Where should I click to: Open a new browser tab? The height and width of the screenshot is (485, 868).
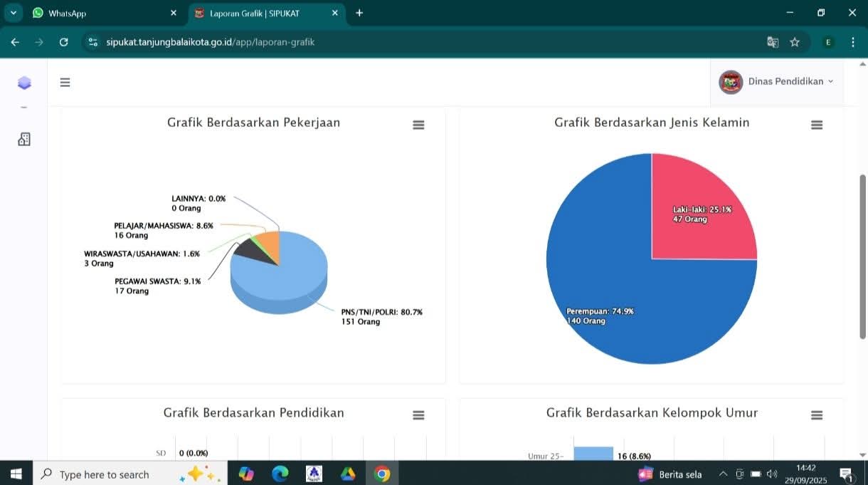(x=359, y=13)
